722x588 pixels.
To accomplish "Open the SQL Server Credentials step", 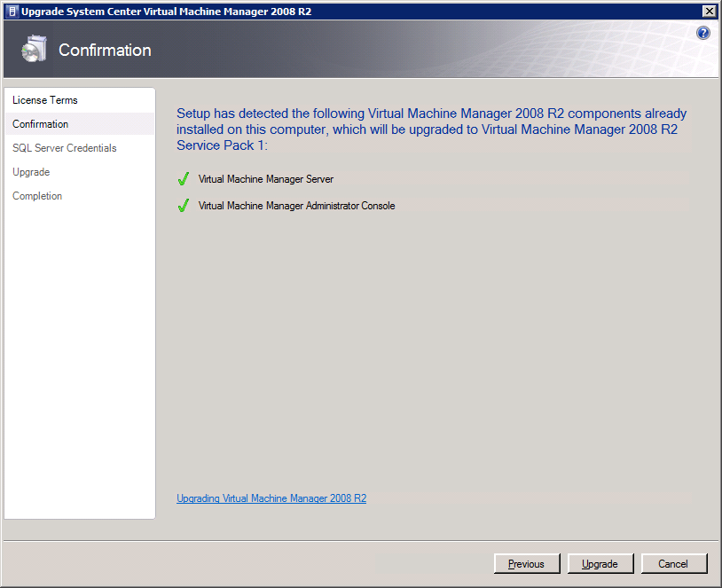I will point(65,148).
